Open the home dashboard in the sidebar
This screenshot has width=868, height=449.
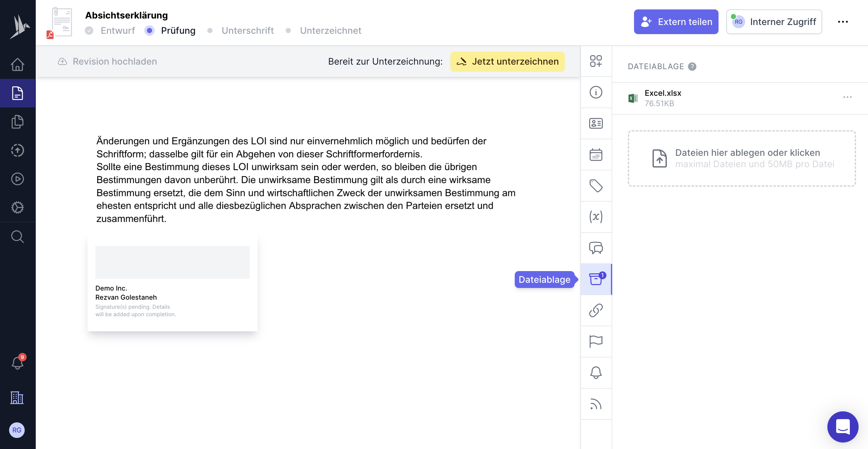[18, 64]
